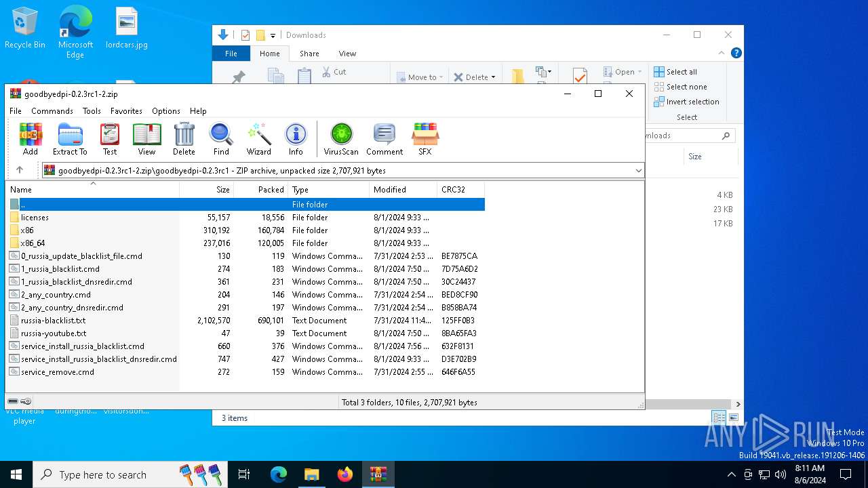Click the Delete toolbar icon in WinRAR

184,139
